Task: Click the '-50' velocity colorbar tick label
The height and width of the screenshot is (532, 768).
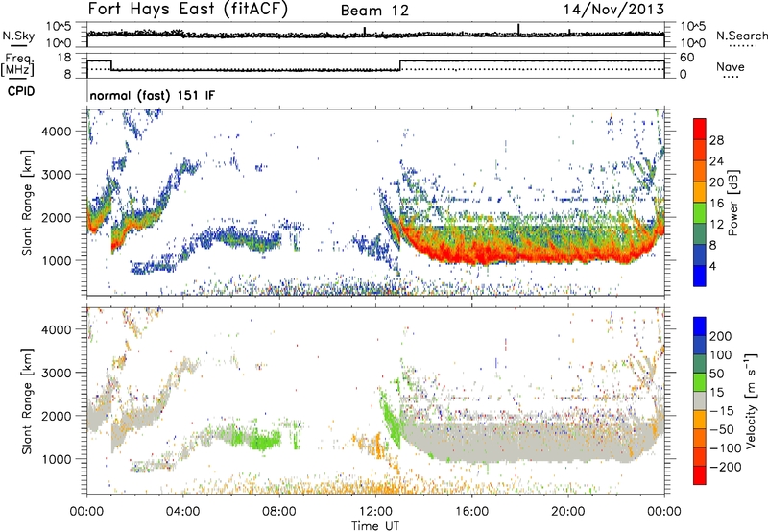Action: [x=722, y=429]
